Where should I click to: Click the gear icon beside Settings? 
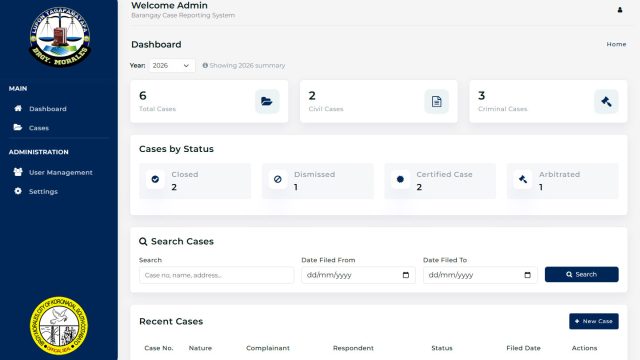pos(18,191)
